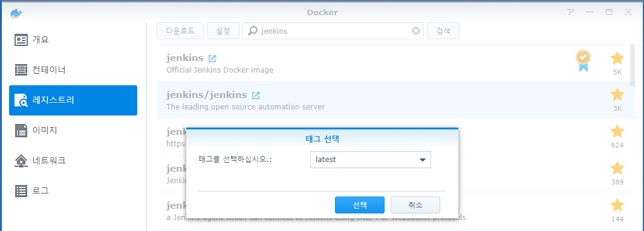This screenshot has width=644, height=231.
Task: Click the Docker whale logo icon
Action: [x=16, y=13]
